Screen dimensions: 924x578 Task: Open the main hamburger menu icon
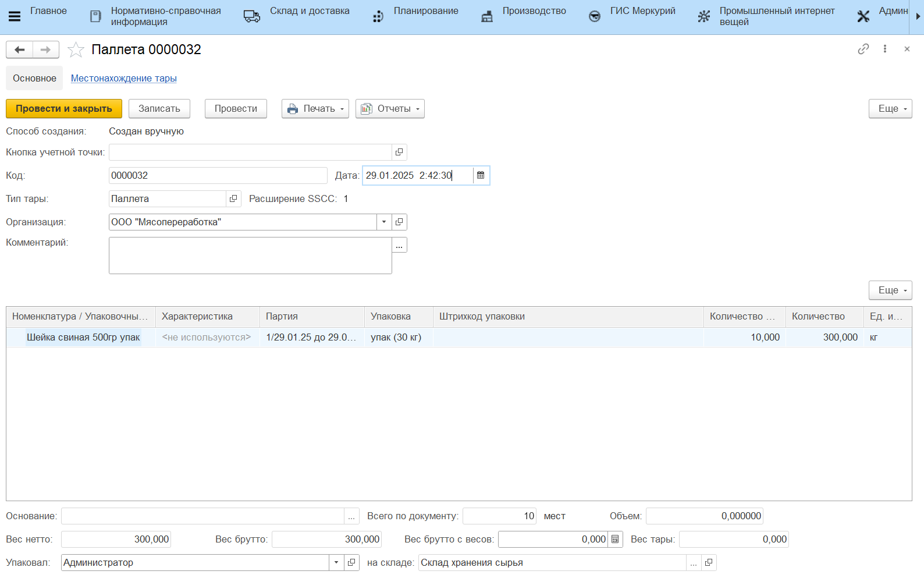(15, 16)
